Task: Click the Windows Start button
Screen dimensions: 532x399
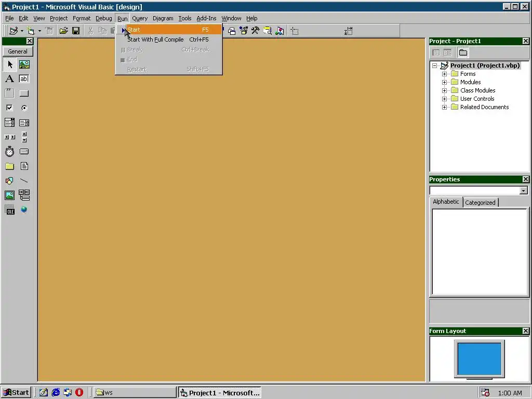Action: coord(16,393)
